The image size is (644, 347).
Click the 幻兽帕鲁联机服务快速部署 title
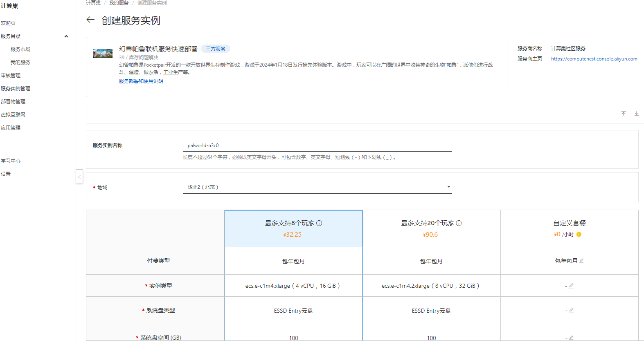[x=158, y=49]
